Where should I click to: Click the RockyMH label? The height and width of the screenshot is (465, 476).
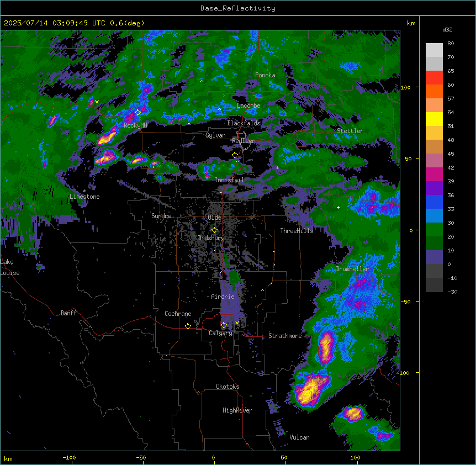[135, 125]
